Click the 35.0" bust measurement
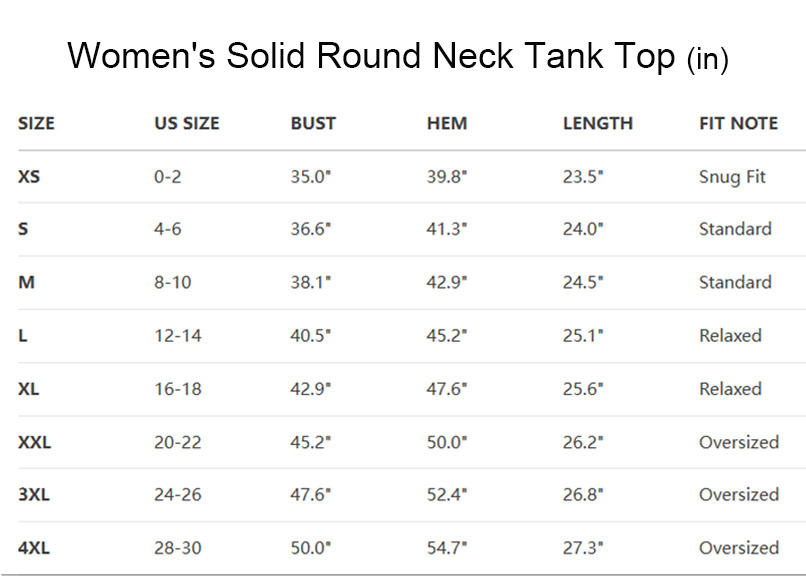806x577 pixels. point(310,177)
